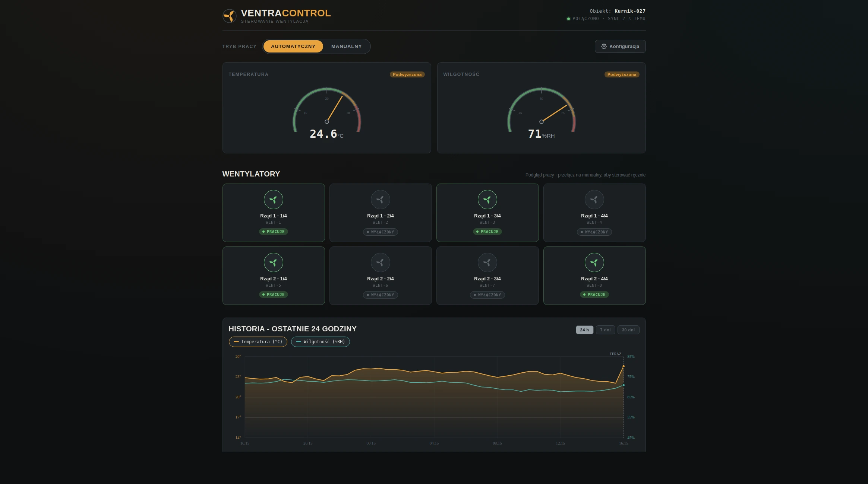Click the teal current humidity point on chart
868x484 pixels.
[x=623, y=385]
